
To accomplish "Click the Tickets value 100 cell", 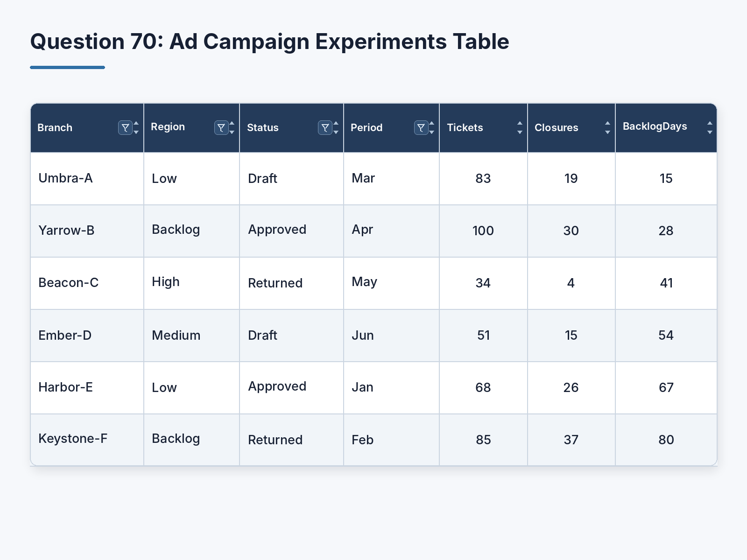I will click(x=483, y=231).
